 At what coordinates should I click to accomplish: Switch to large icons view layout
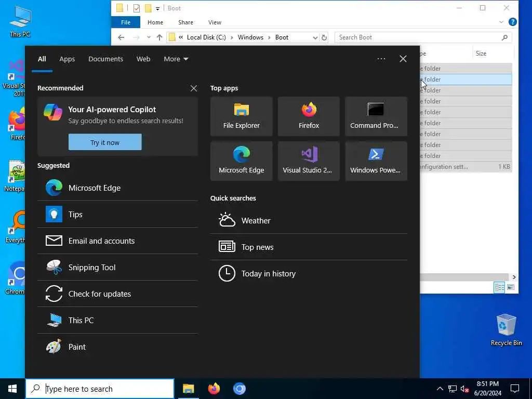pyautogui.click(x=510, y=287)
